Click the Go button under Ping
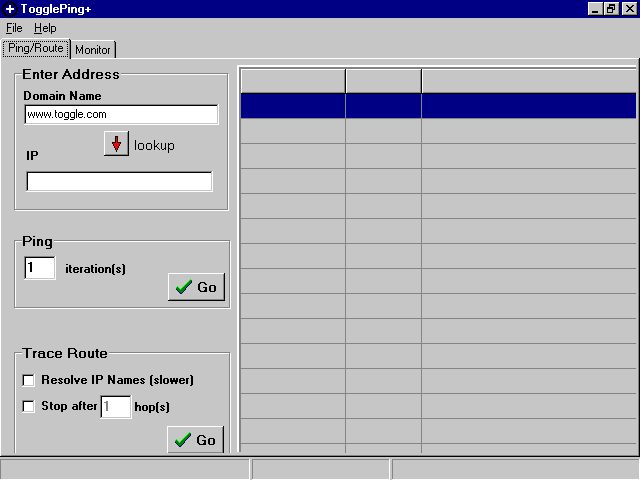Screen dimensions: 640x480 [196, 287]
